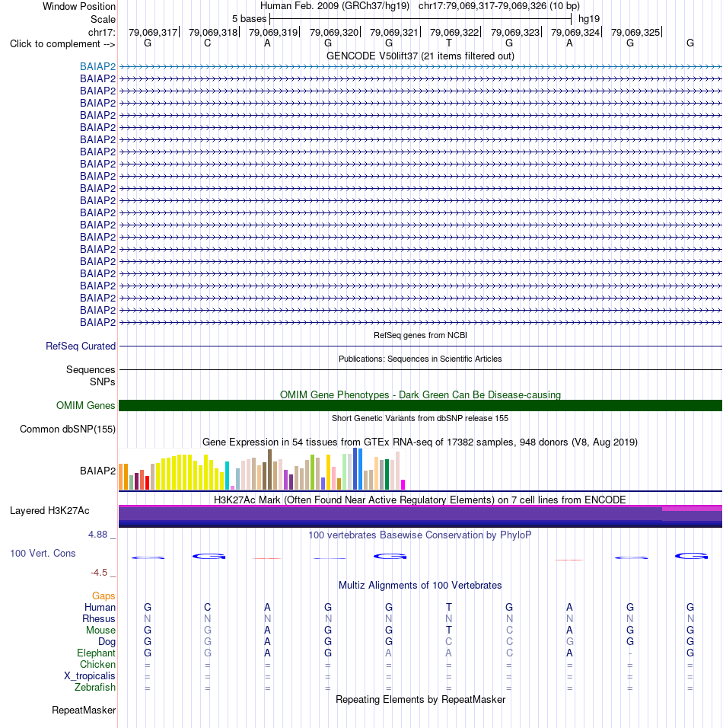Click the Scale label

103,20
